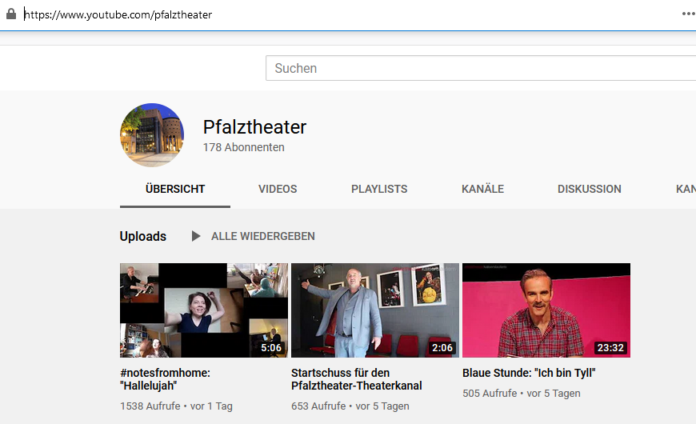Select the Kanäle tab

(482, 189)
